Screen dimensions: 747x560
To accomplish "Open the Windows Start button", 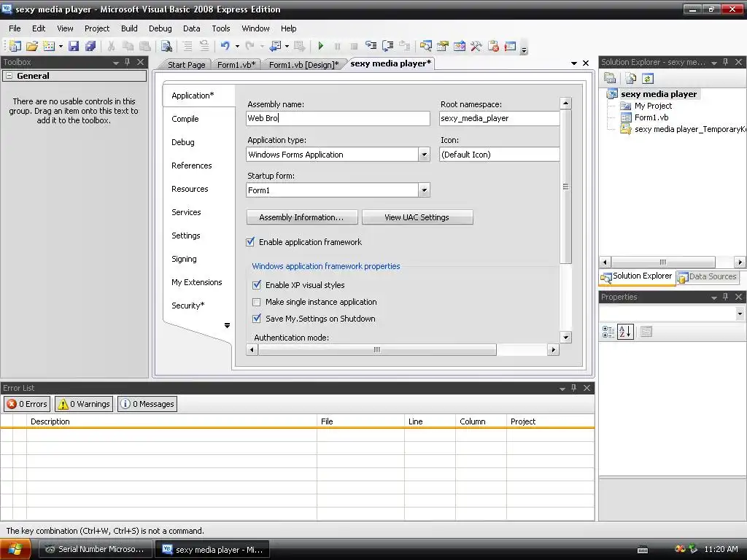I will click(15, 549).
